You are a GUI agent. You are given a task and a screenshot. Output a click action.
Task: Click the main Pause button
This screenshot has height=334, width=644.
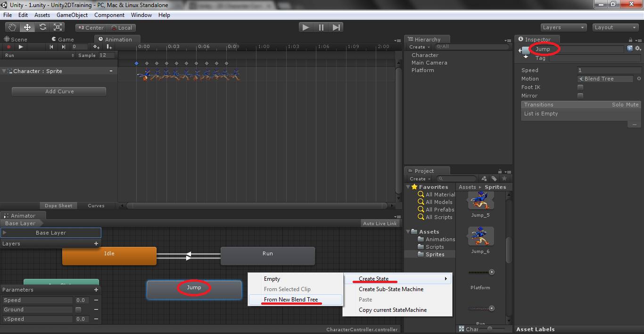pos(321,27)
